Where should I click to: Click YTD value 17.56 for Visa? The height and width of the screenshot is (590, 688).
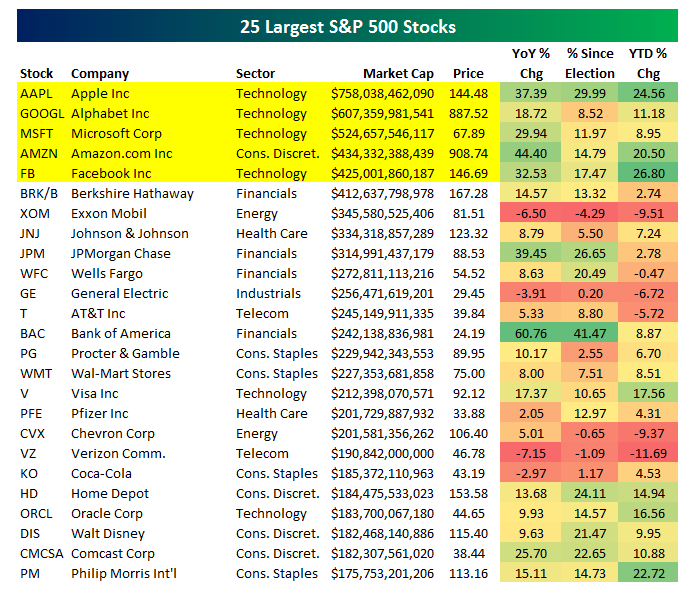pos(649,393)
